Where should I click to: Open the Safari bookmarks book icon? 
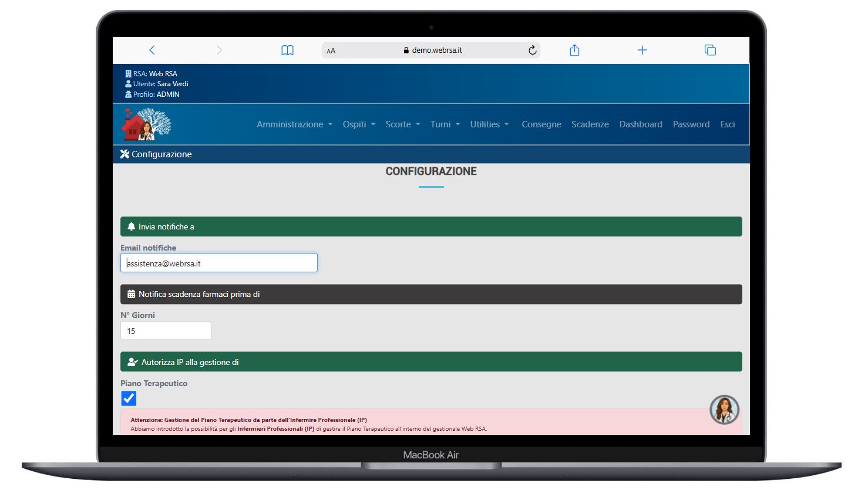pos(287,50)
